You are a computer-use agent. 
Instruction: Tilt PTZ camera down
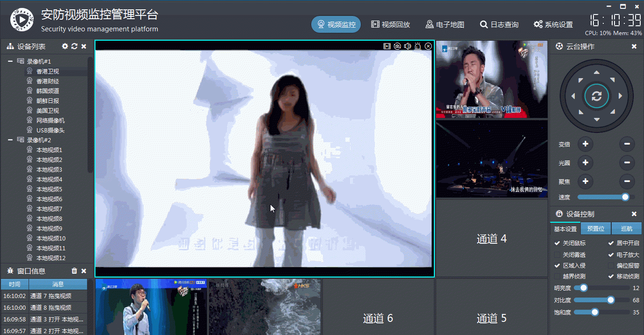597,120
